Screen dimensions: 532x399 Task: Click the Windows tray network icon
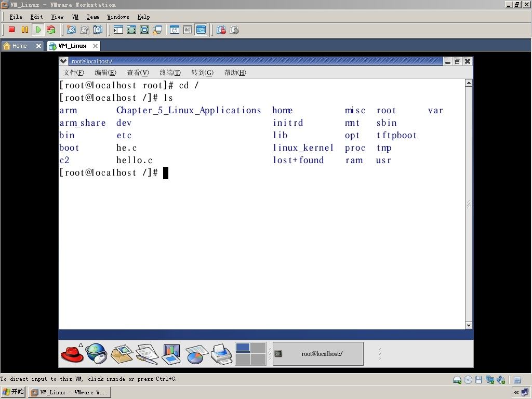(525, 393)
